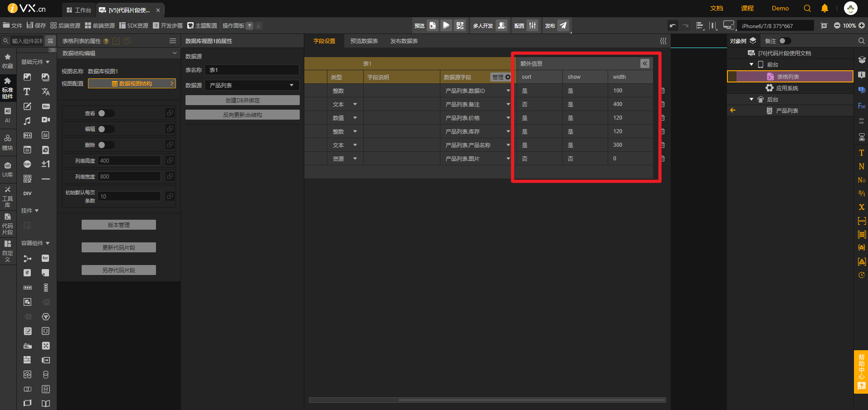Select the music note audio component

coord(27,121)
